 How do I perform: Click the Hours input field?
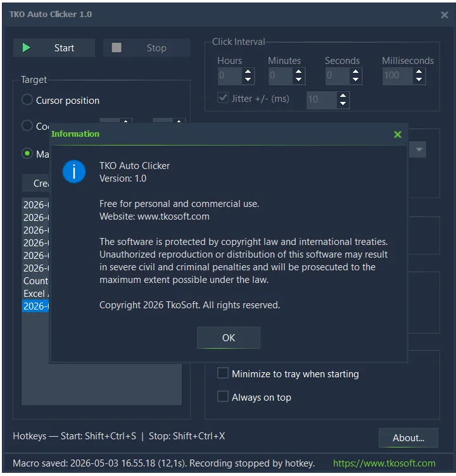[231, 75]
